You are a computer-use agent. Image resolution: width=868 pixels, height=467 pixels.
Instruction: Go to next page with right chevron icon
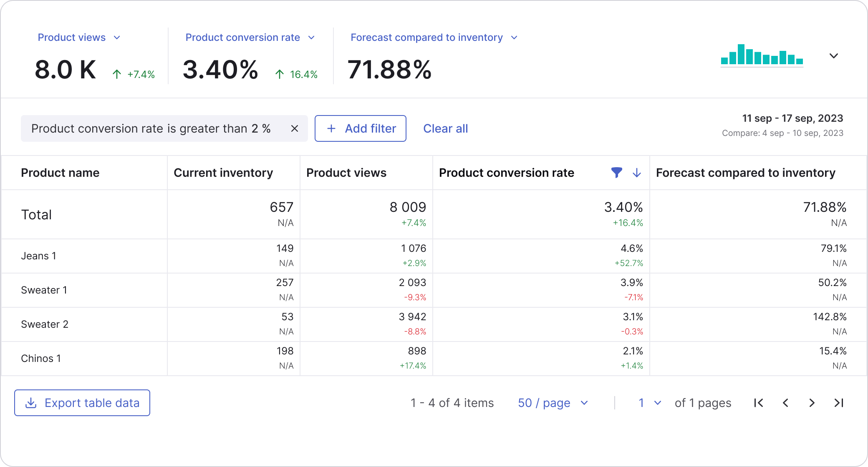tap(812, 403)
